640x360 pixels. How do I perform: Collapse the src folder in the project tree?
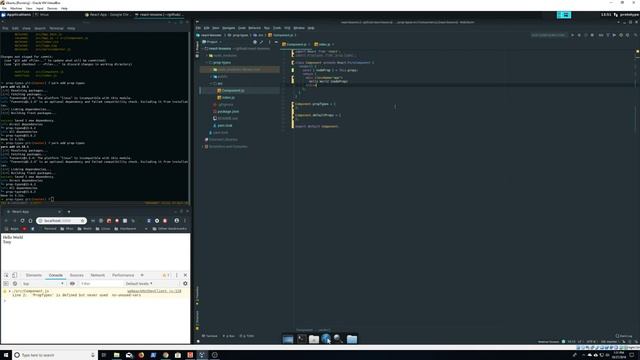click(212, 83)
